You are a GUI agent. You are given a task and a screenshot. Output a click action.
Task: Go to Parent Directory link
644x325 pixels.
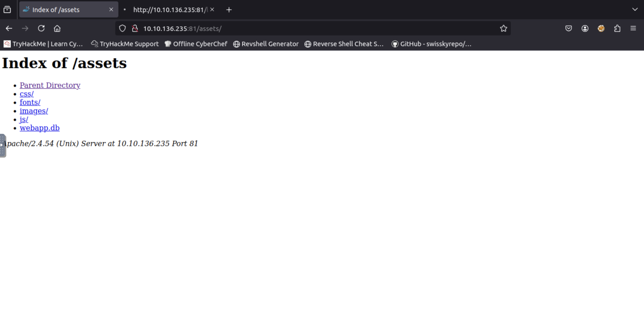tap(50, 85)
